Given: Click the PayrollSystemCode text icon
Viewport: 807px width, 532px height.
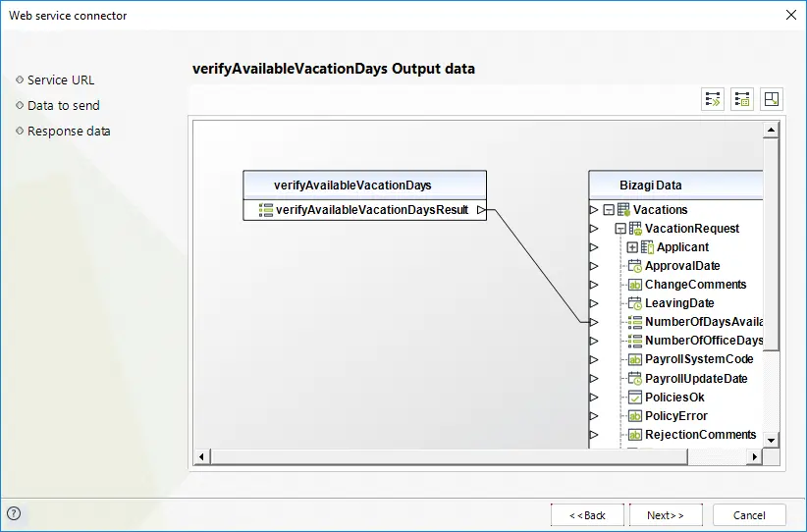Looking at the screenshot, I should coord(635,359).
